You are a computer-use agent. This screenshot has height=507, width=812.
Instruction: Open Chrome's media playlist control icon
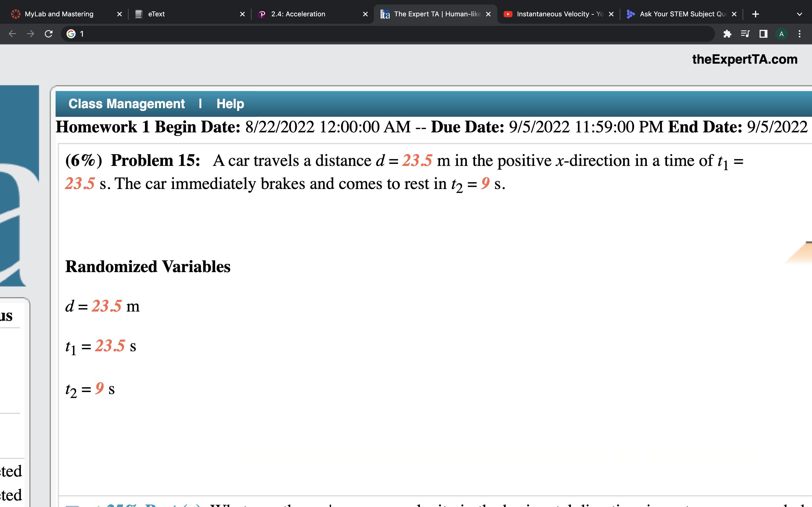pos(745,34)
